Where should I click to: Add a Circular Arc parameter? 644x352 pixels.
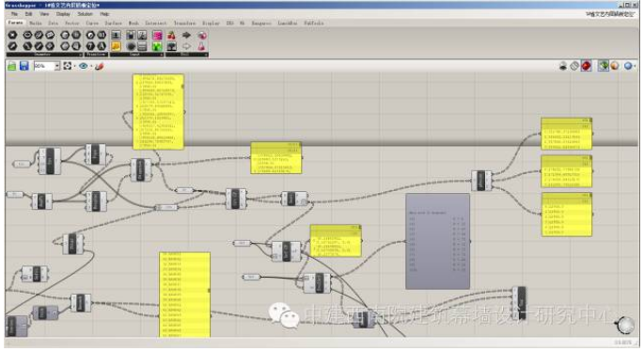point(27,45)
